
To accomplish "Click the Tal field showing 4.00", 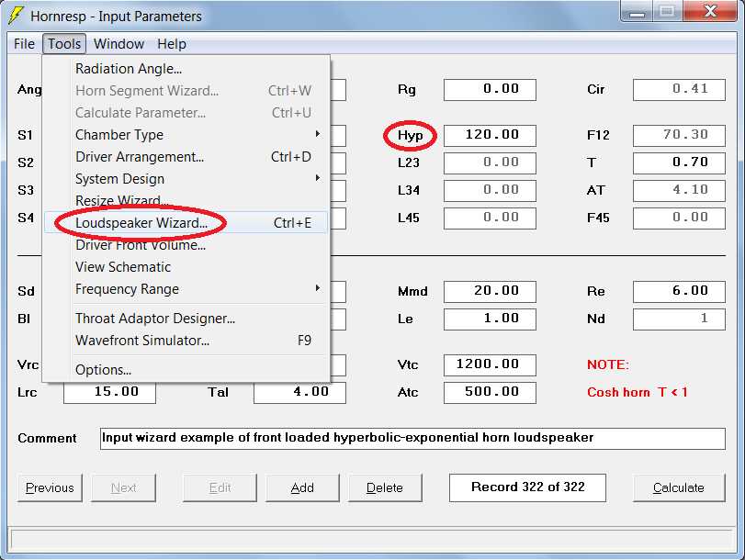I will (x=299, y=393).
